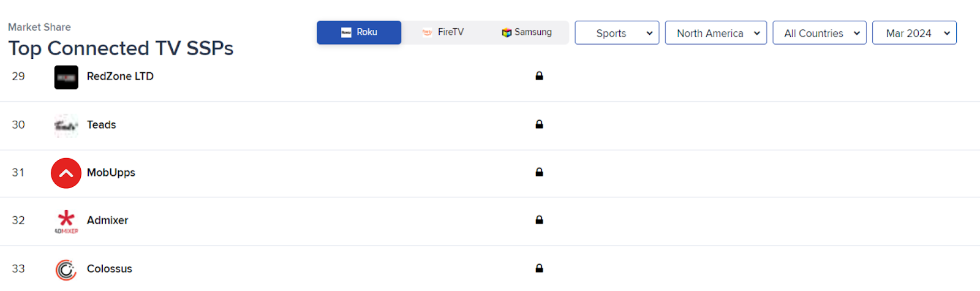Screen dimensions: 980x291
Task: Click the lock icon in Teads row
Action: (539, 124)
